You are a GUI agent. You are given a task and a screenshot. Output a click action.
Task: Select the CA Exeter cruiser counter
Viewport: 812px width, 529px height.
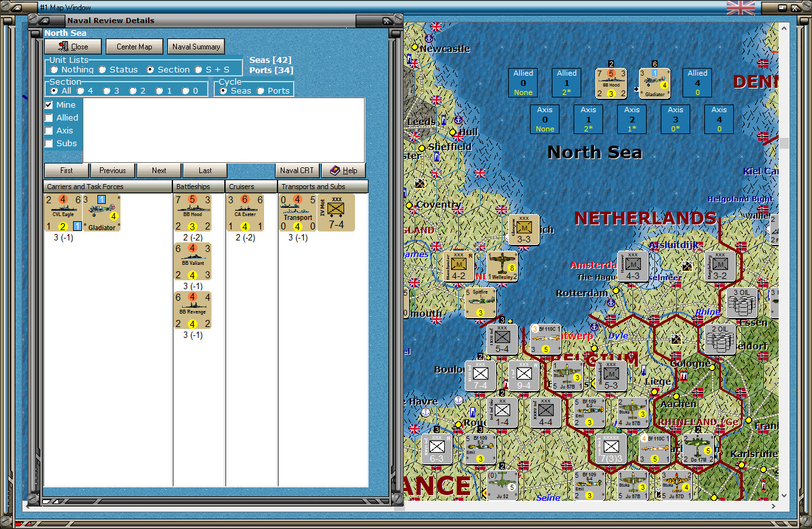click(x=245, y=212)
